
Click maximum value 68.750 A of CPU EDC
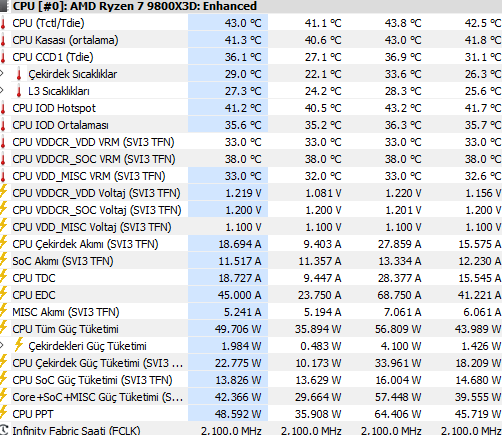[x=399, y=295]
